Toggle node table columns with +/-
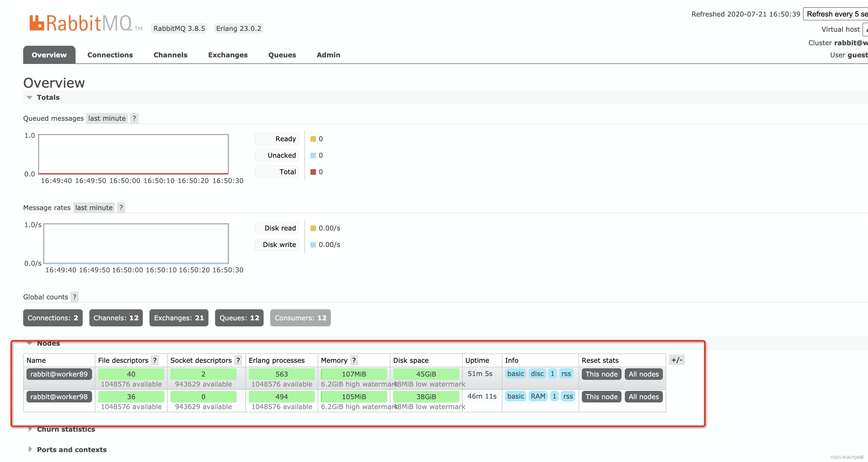This screenshot has width=868, height=462. [x=677, y=360]
